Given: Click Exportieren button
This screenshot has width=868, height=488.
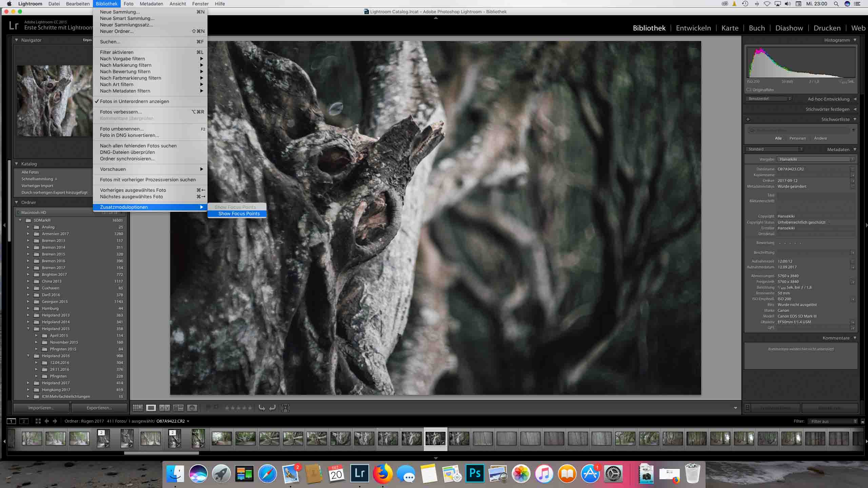Looking at the screenshot, I should pyautogui.click(x=99, y=408).
